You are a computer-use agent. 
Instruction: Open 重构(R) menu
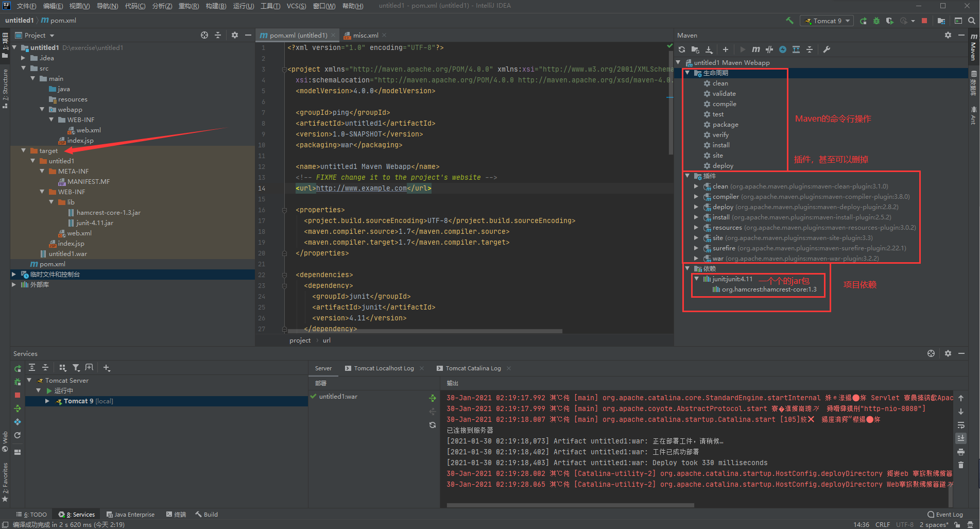188,6
